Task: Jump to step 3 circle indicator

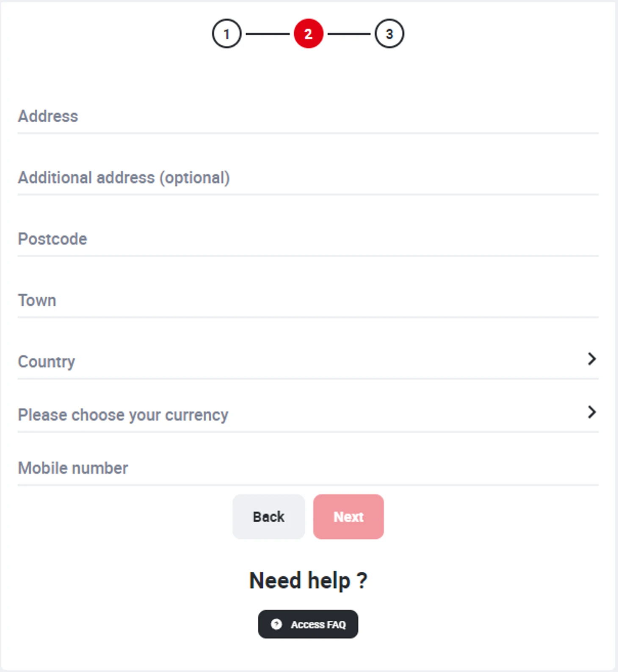Action: click(x=389, y=33)
